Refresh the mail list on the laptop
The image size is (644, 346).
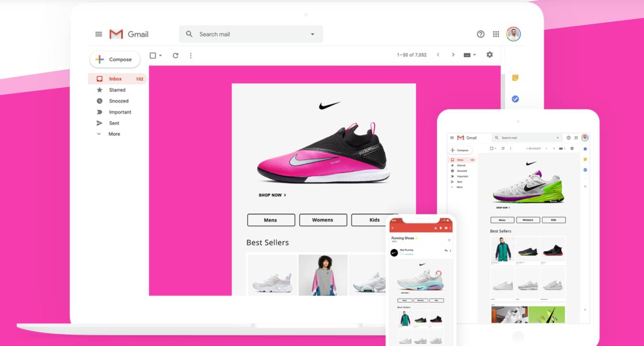(x=175, y=55)
